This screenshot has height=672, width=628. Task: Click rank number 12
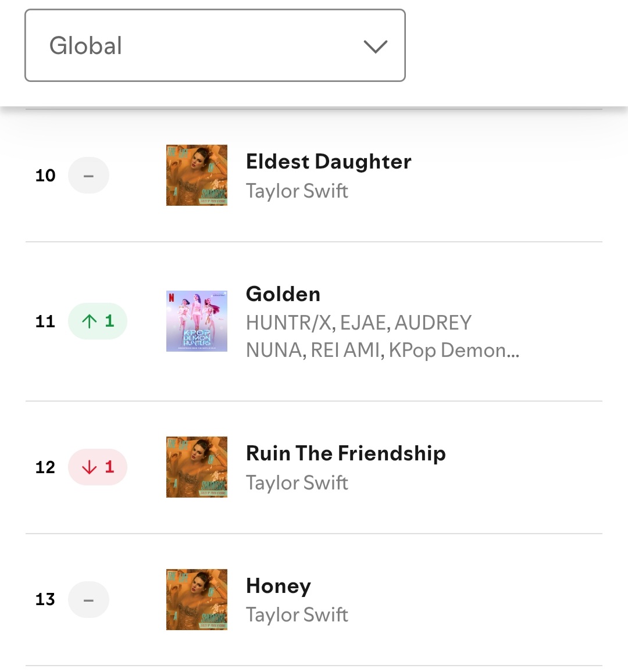45,467
